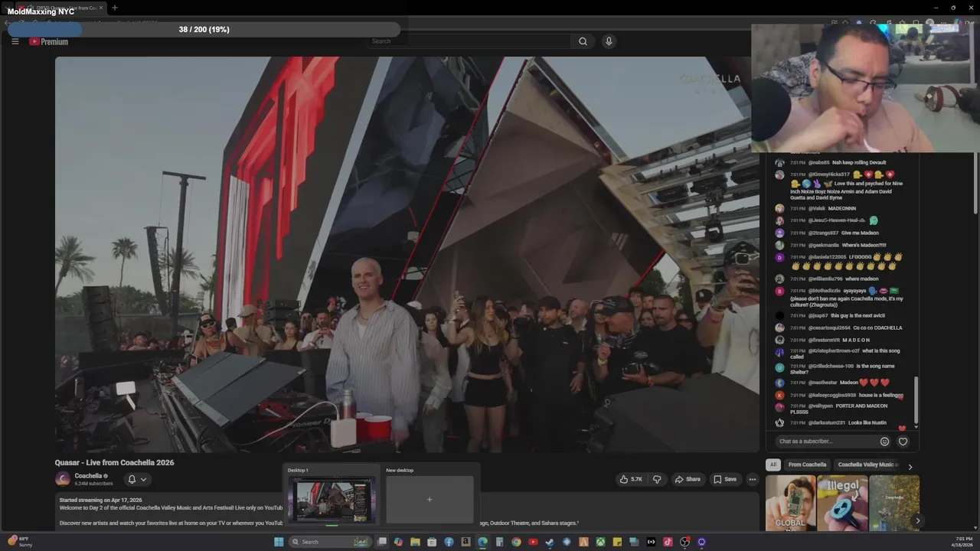Click the taskbar Search box
The width and height of the screenshot is (980, 551).
tap(330, 542)
